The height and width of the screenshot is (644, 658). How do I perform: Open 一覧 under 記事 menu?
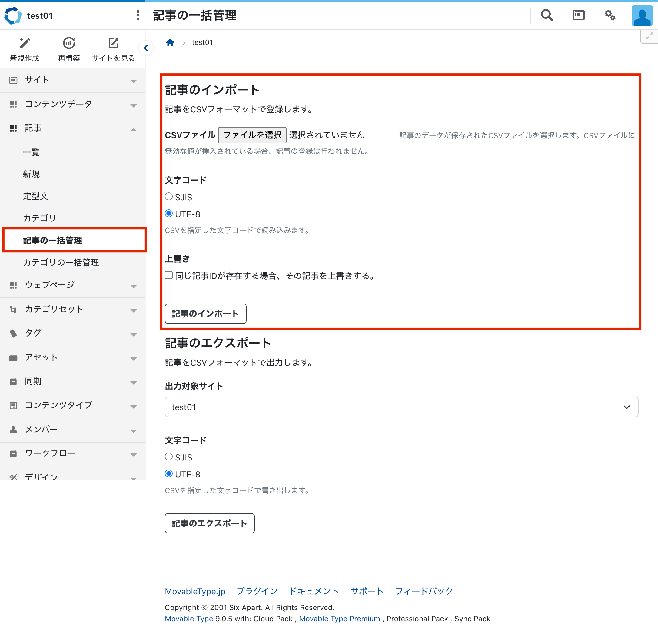click(x=32, y=152)
